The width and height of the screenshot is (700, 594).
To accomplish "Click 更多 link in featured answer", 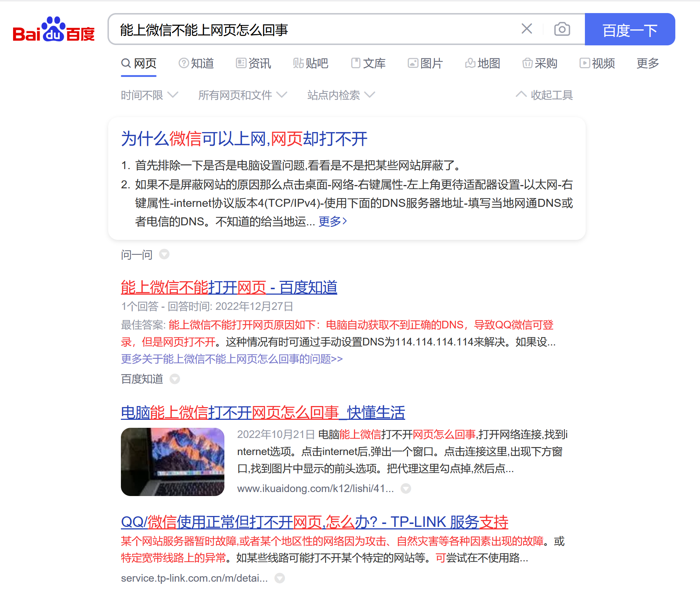I will 333,221.
